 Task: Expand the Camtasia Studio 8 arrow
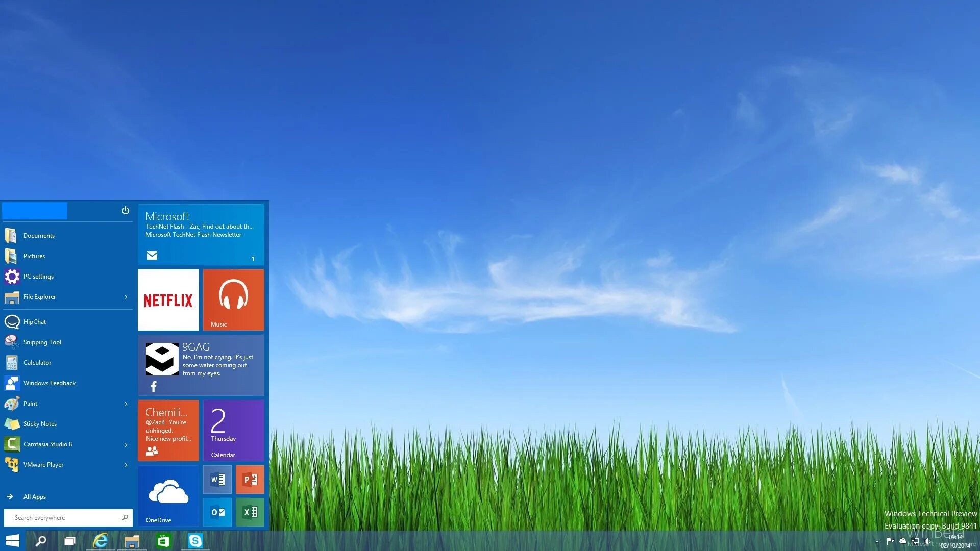pos(126,445)
